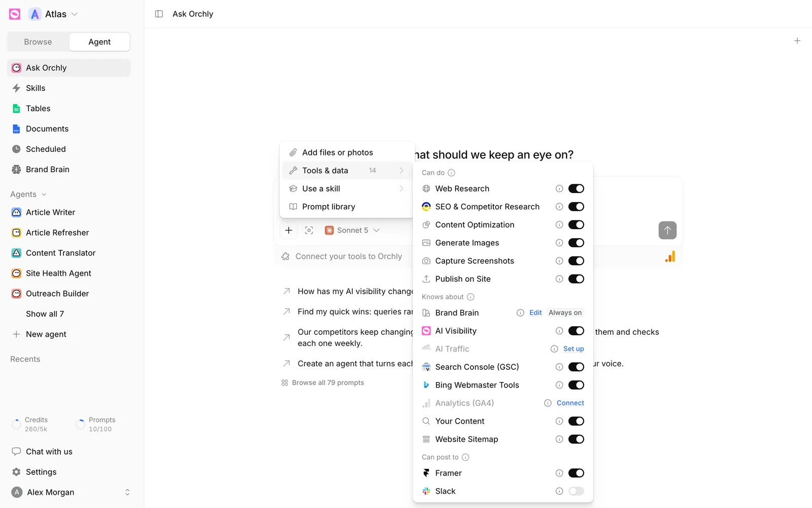Expand Tools & data submenu
Image resolution: width=812 pixels, height=508 pixels.
(347, 171)
